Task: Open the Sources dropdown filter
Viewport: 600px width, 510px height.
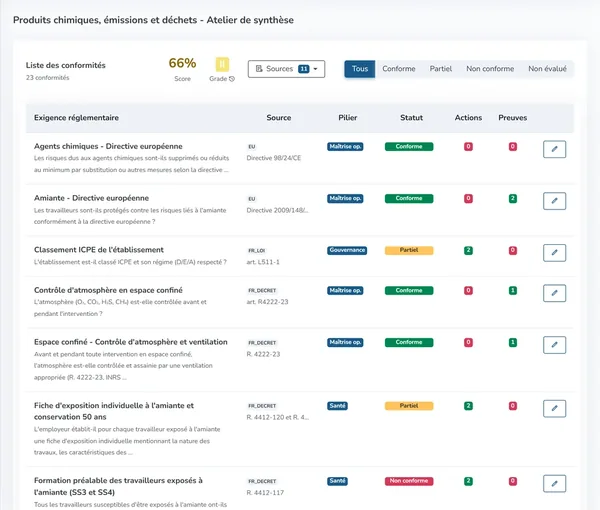Action: 286,69
